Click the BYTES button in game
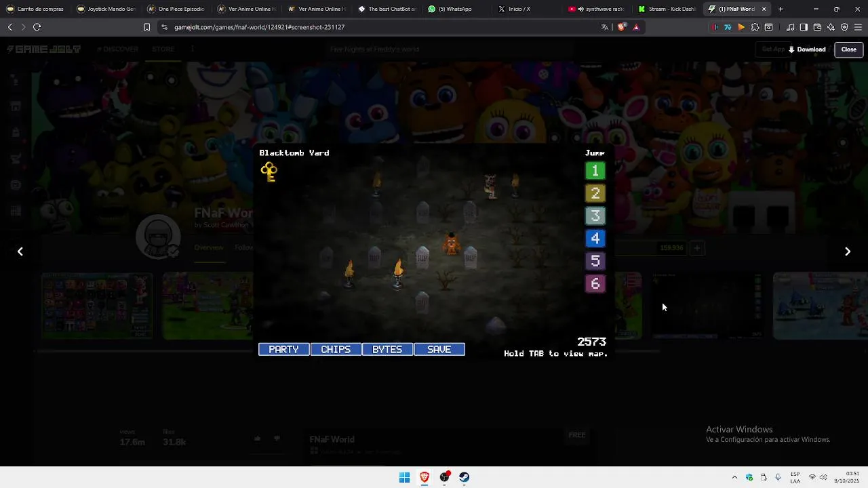The image size is (868, 488). [387, 349]
